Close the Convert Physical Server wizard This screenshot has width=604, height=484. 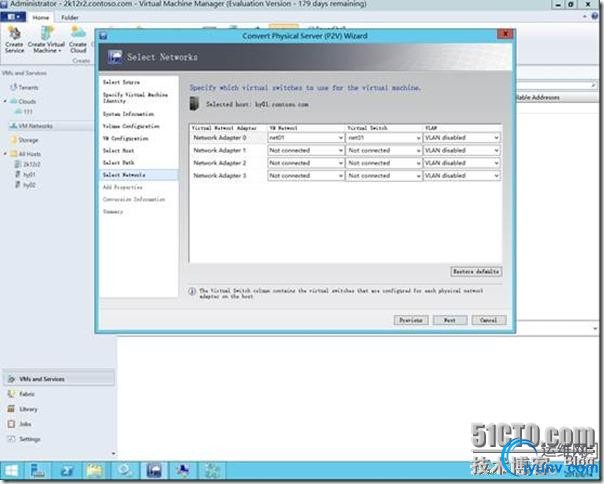[x=505, y=34]
